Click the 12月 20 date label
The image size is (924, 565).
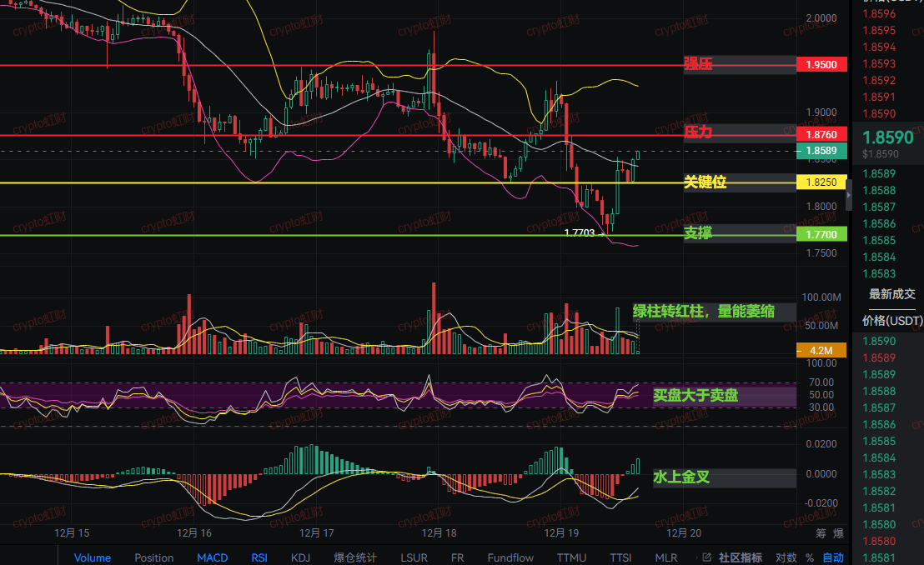click(684, 533)
